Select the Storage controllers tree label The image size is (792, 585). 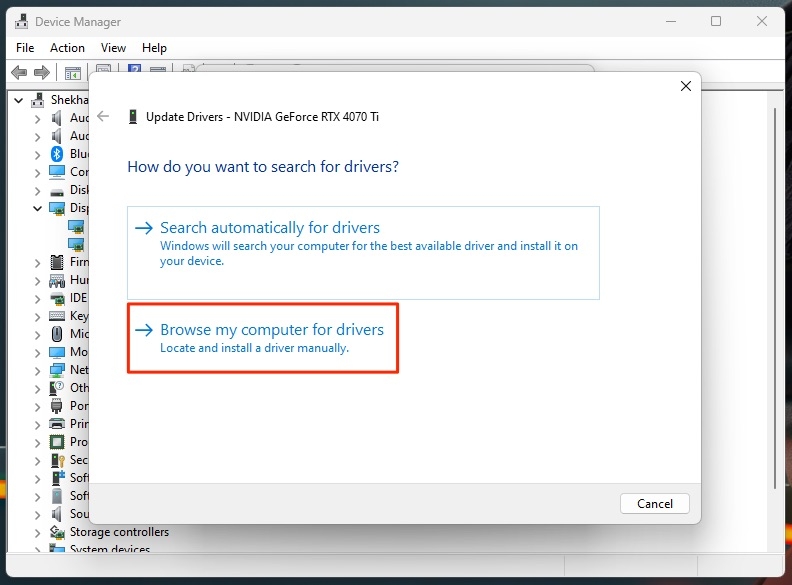(119, 532)
